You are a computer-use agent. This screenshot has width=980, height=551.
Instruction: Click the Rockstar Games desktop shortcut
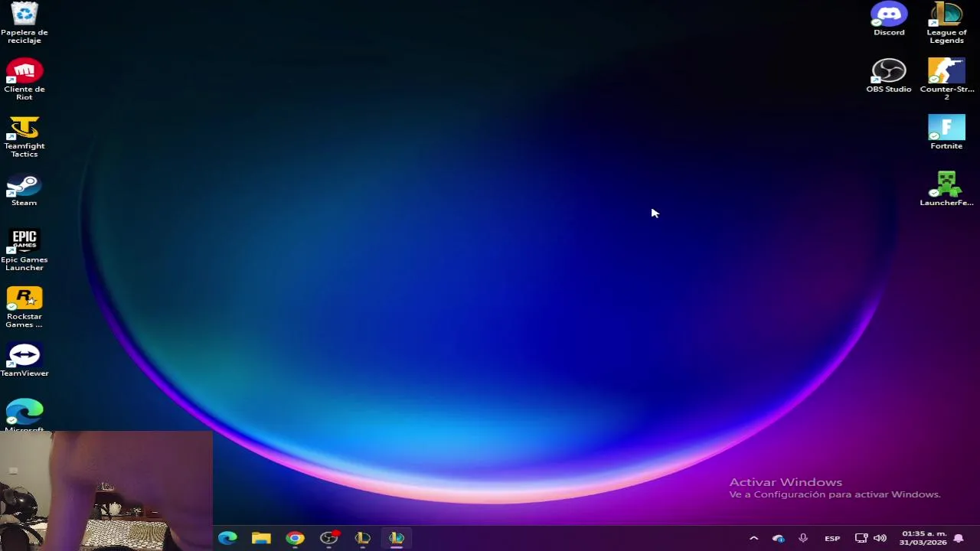tap(24, 307)
